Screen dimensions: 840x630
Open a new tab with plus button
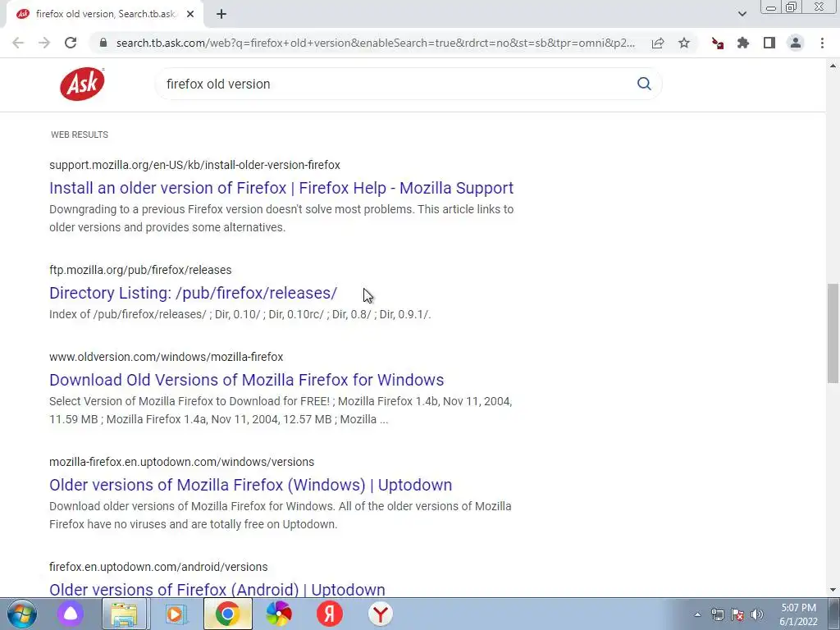point(221,14)
